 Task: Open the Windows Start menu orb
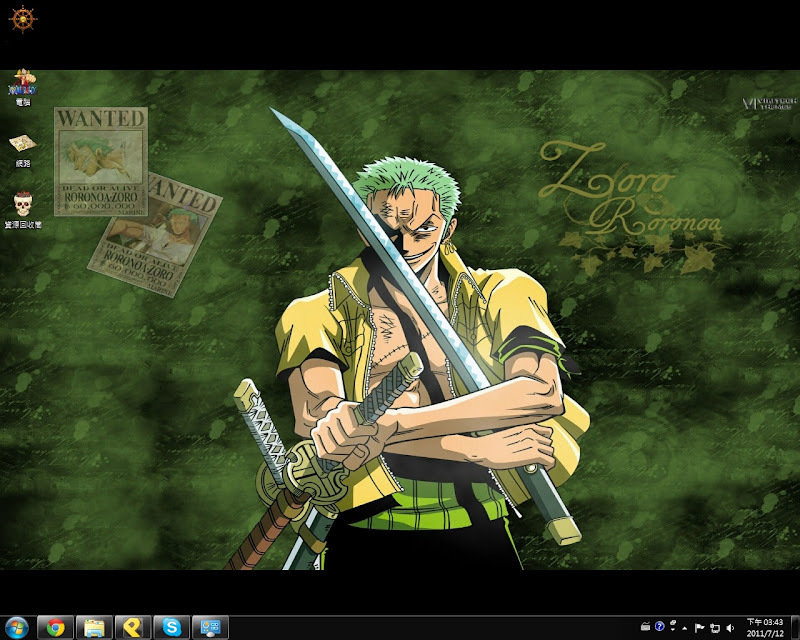click(x=16, y=628)
